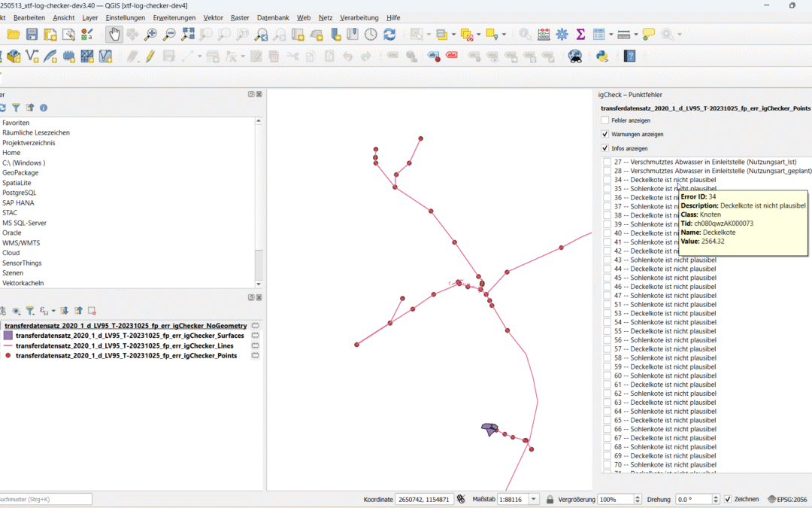
Task: Open the Maßstab scale dropdown
Action: 534,499
